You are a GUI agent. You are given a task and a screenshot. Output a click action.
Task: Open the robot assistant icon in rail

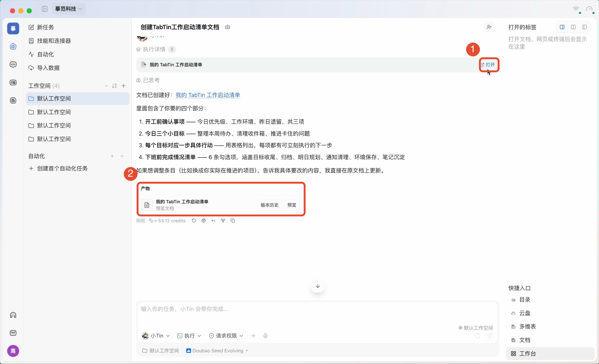pyautogui.click(x=13, y=46)
